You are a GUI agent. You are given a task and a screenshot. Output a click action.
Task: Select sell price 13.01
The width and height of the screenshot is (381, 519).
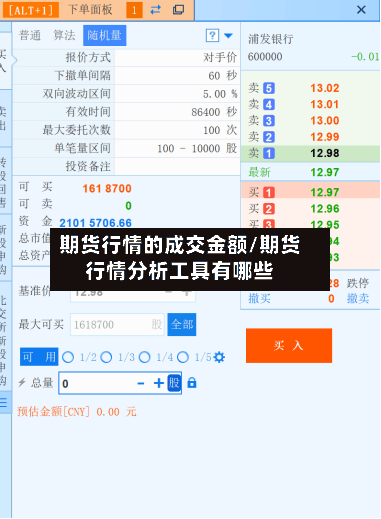pos(325,104)
